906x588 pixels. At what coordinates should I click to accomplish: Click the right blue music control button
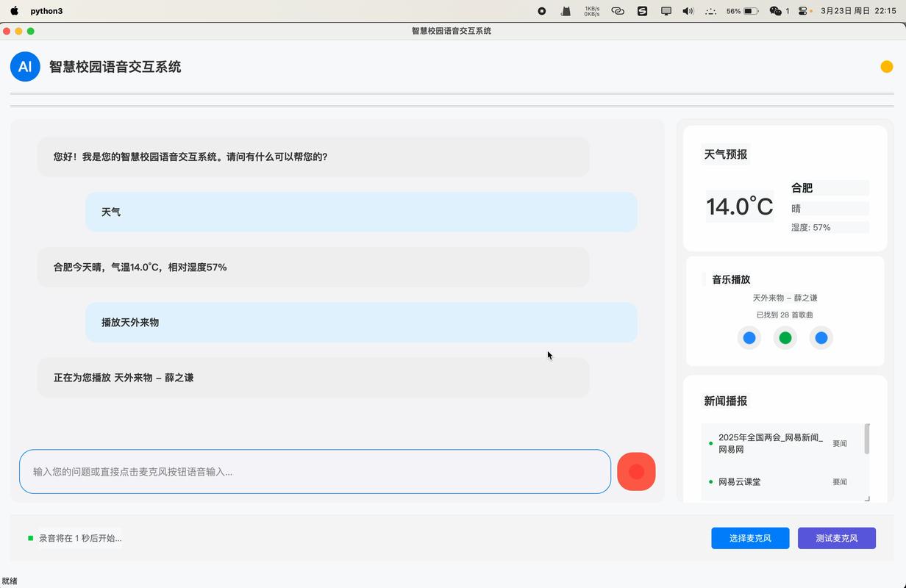click(821, 338)
